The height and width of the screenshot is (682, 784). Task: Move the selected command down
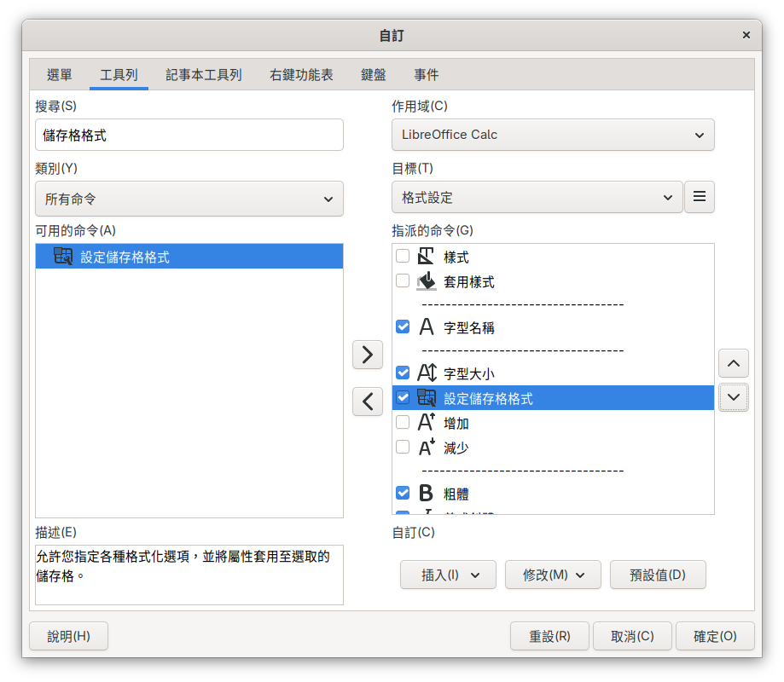tap(734, 397)
